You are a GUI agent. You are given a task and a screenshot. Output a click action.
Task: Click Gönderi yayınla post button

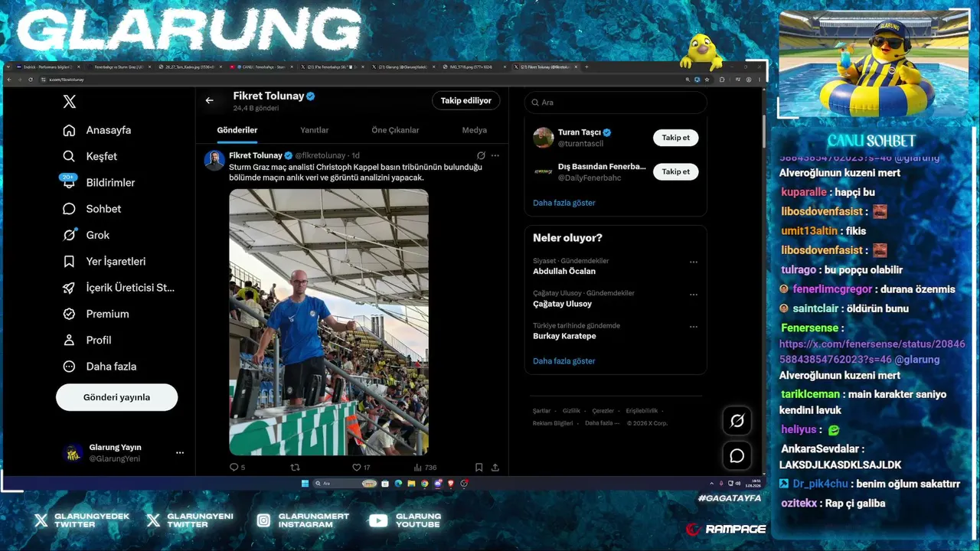click(116, 397)
